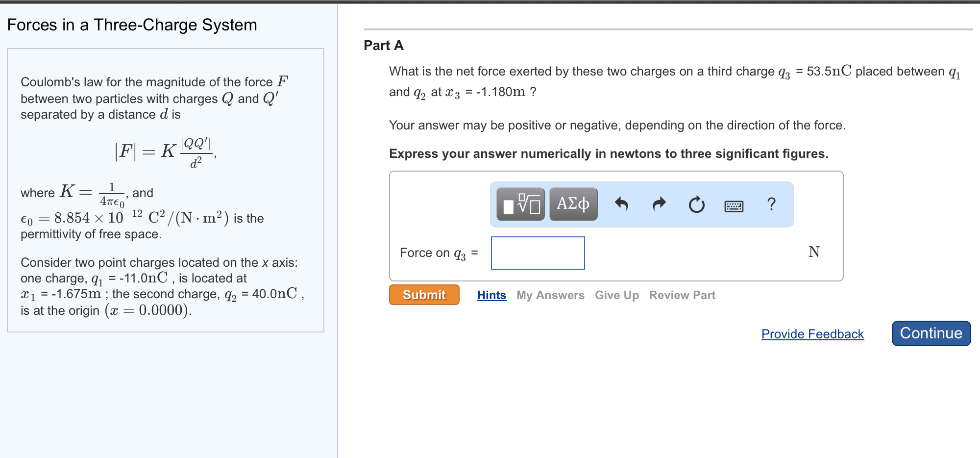Click the Forces in a Three-Charge System title

pos(132,25)
